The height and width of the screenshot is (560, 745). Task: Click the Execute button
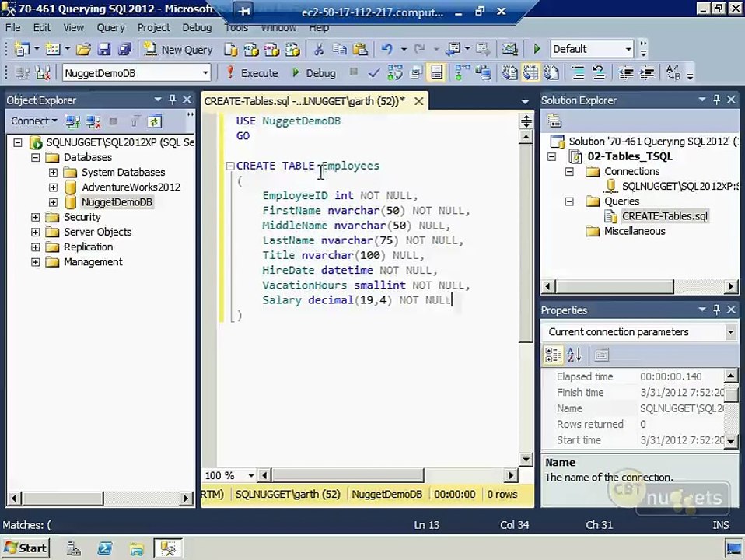tap(251, 73)
